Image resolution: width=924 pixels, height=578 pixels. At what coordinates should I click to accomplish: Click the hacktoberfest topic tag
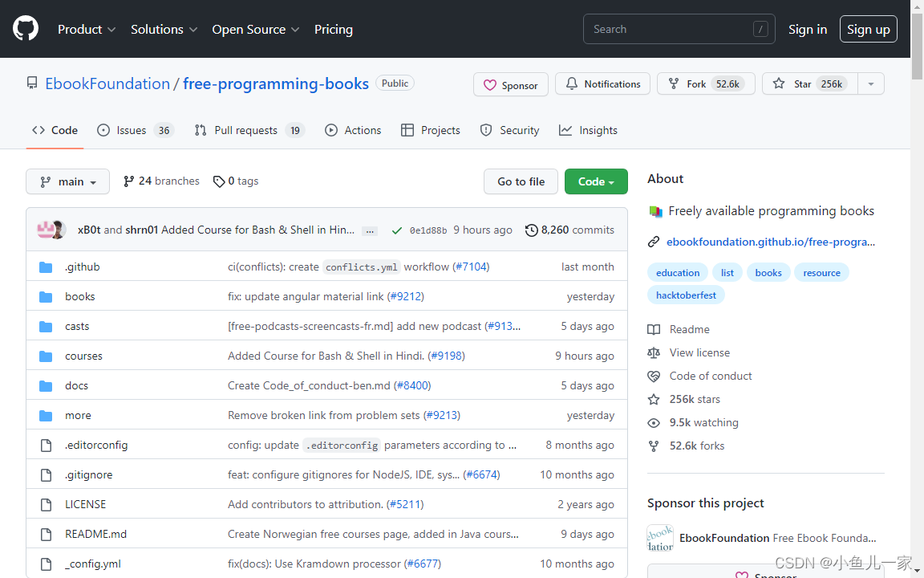[x=686, y=295]
